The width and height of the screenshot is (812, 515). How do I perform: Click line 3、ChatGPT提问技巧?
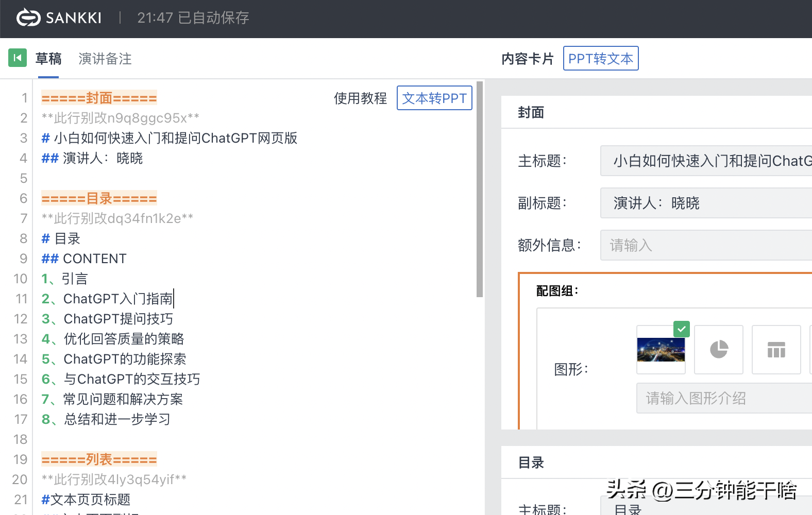(107, 319)
